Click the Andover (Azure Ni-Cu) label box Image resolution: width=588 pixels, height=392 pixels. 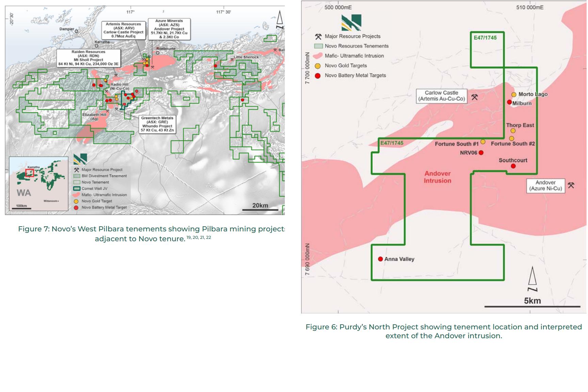point(545,185)
